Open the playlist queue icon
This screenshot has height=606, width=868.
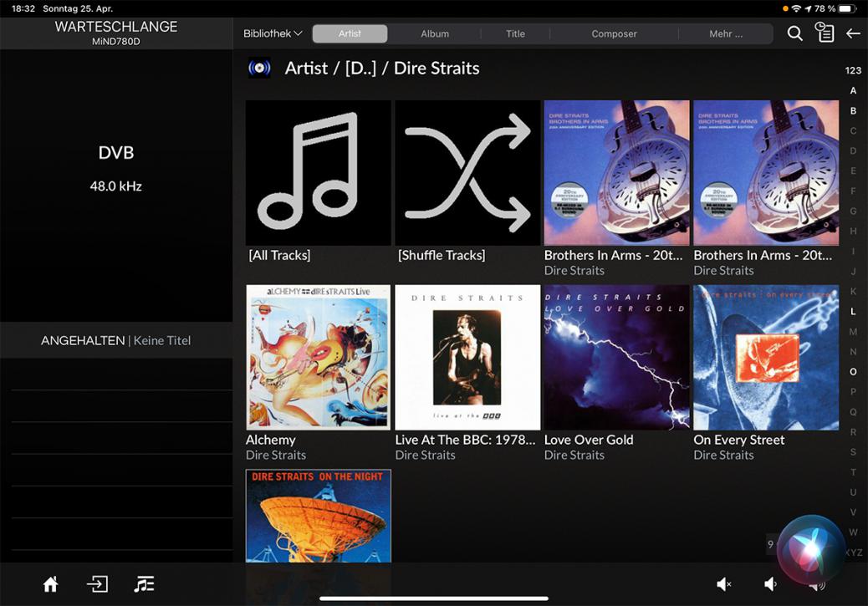144,584
